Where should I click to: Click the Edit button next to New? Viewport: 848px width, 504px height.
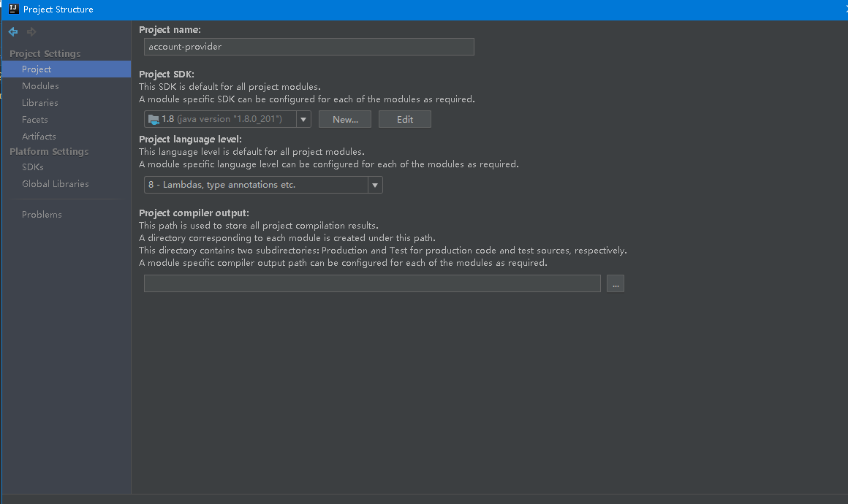404,118
